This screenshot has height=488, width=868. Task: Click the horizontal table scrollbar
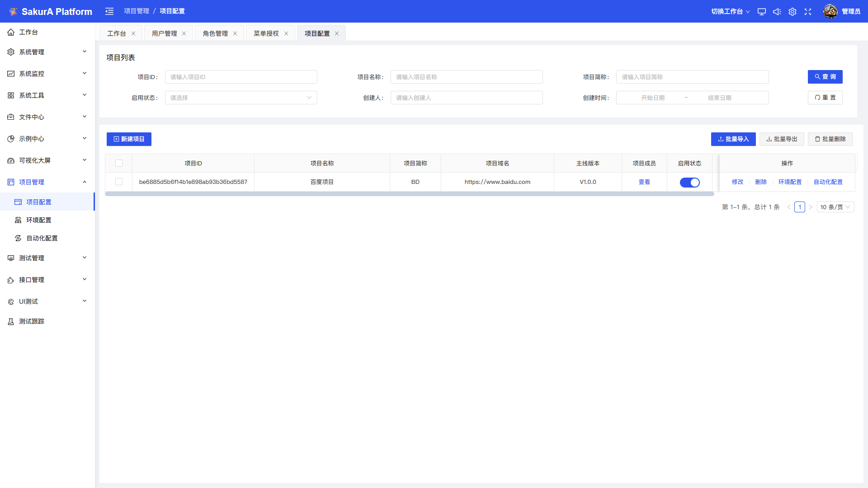(x=409, y=194)
